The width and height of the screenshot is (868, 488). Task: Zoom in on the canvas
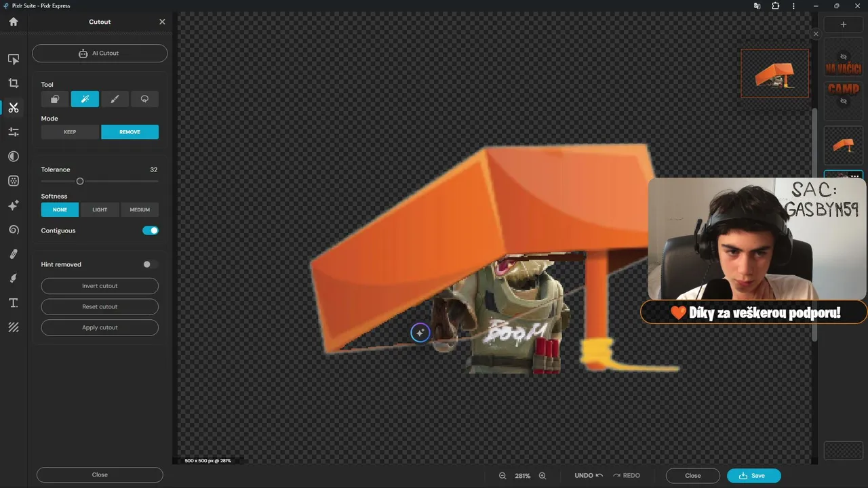[542, 476]
